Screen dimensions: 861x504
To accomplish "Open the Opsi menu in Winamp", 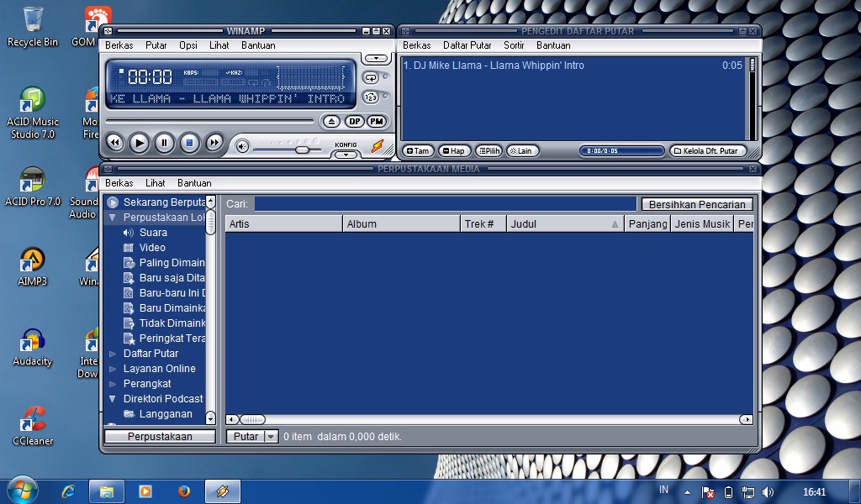I will (x=190, y=45).
